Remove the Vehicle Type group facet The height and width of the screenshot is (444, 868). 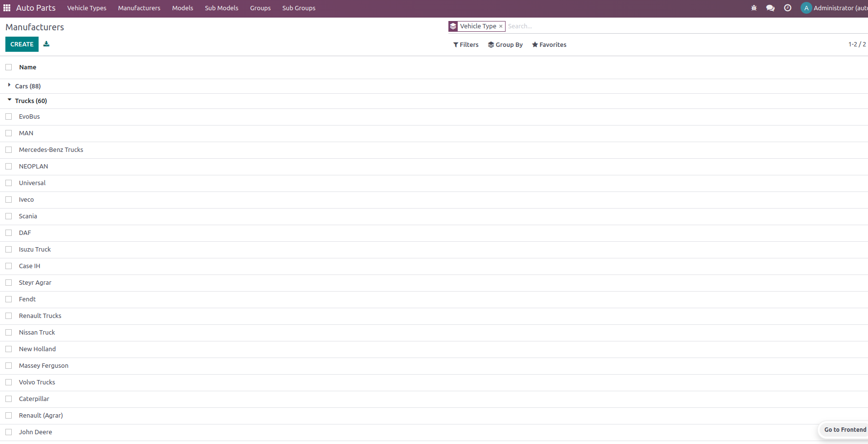tap(501, 26)
